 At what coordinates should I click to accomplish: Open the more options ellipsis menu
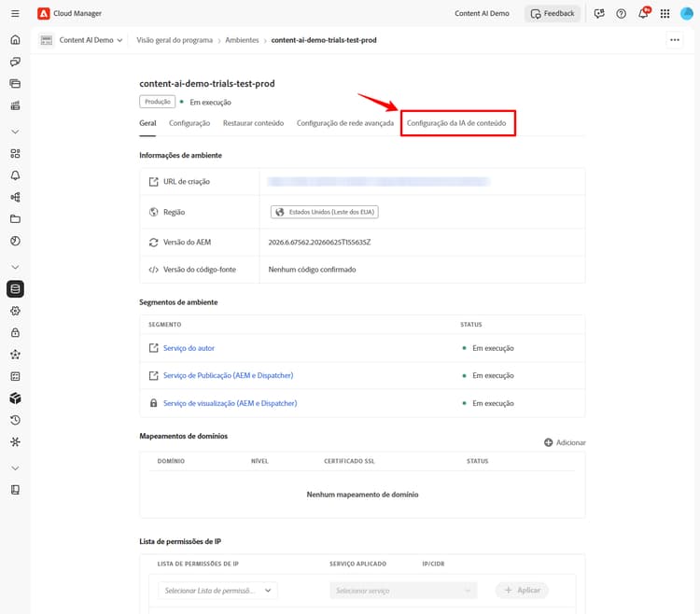(675, 40)
